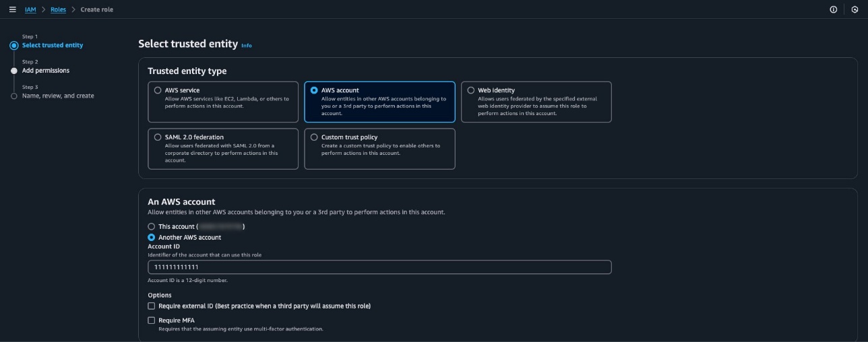Open the hamburger navigation menu
Viewport: 868px width, 342px height.
[12, 9]
